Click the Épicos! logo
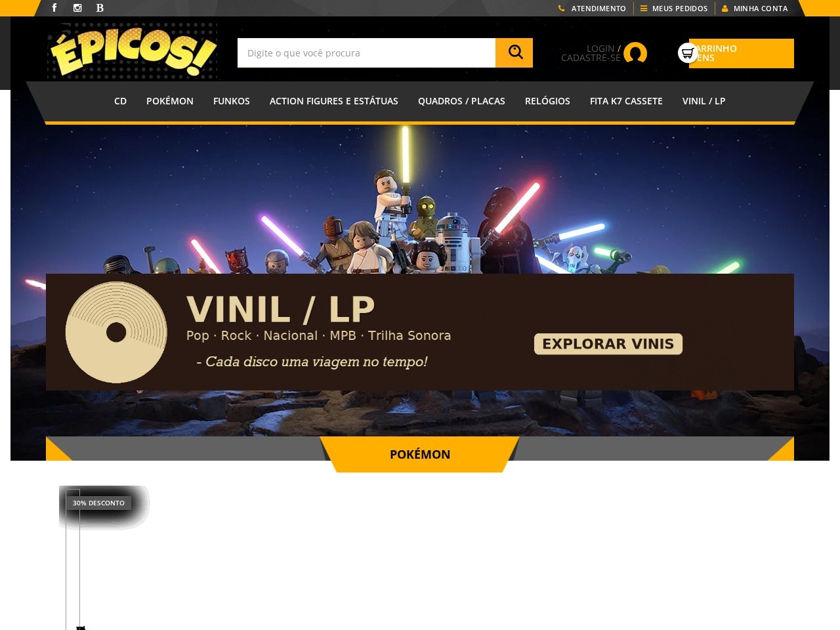The width and height of the screenshot is (840, 630). tap(133, 51)
